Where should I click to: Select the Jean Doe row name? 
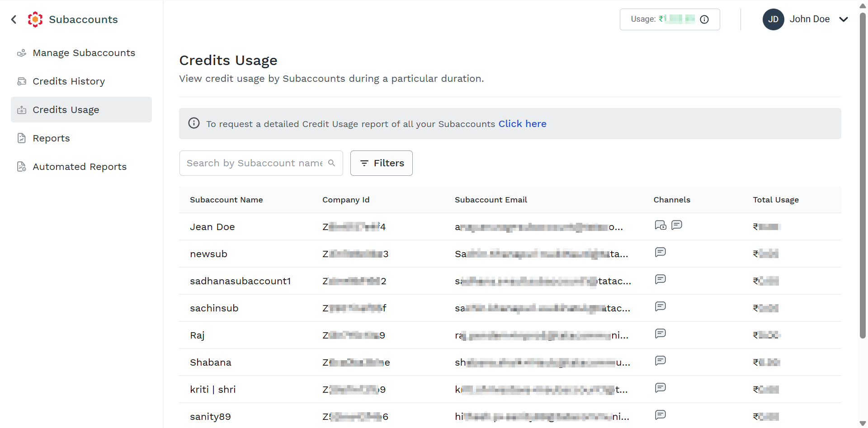click(x=212, y=227)
